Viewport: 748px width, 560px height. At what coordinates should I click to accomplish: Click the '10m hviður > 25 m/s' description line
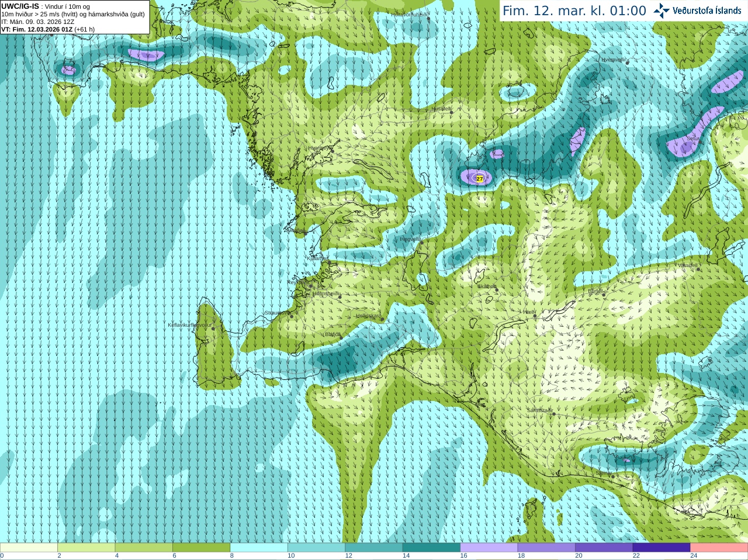pos(73,14)
